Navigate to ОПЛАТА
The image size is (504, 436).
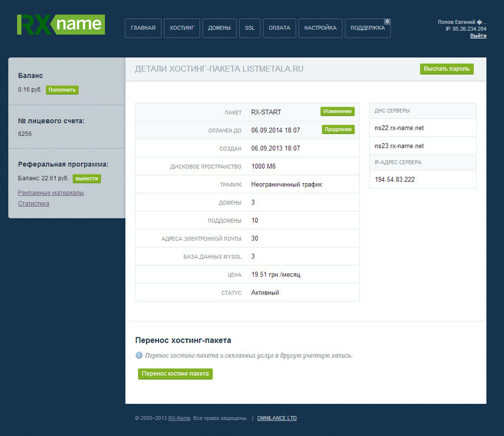(279, 28)
